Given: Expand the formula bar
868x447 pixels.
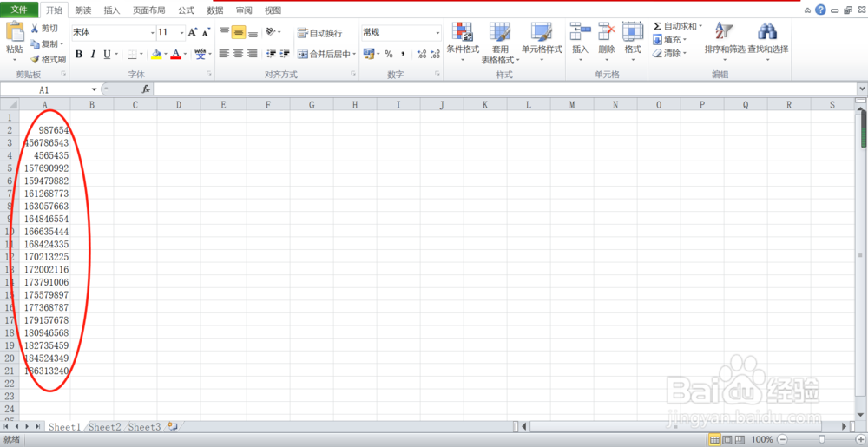Looking at the screenshot, I should (862, 89).
